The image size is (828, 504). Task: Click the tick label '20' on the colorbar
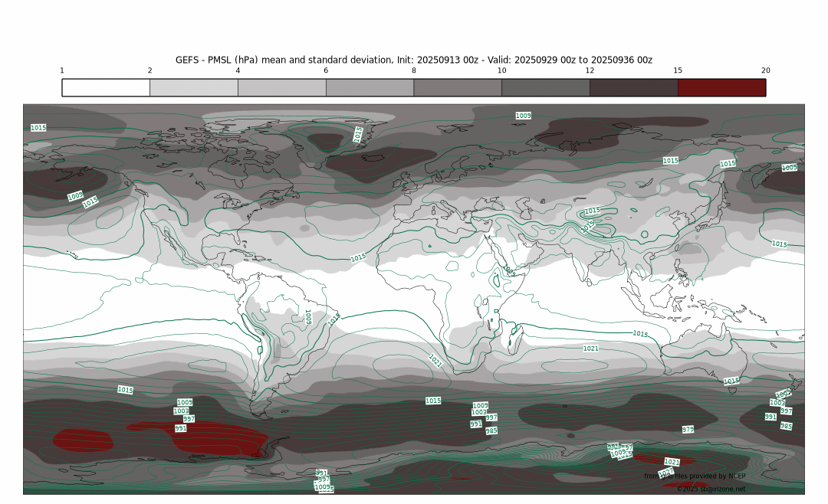(765, 70)
